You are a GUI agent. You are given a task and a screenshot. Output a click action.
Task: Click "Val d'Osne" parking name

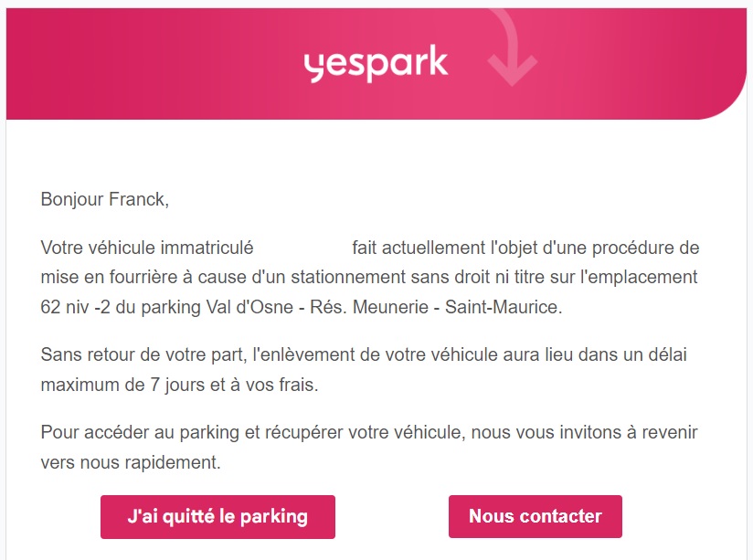click(x=249, y=307)
